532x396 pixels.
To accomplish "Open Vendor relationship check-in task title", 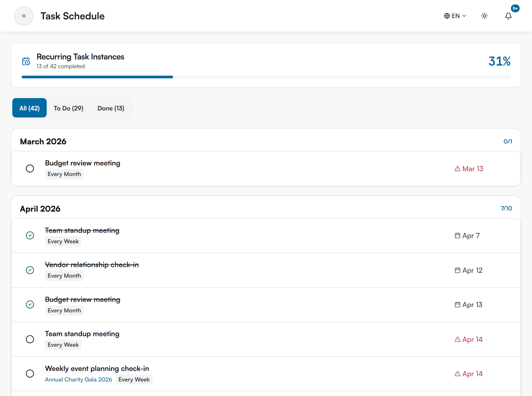I will 92,265.
